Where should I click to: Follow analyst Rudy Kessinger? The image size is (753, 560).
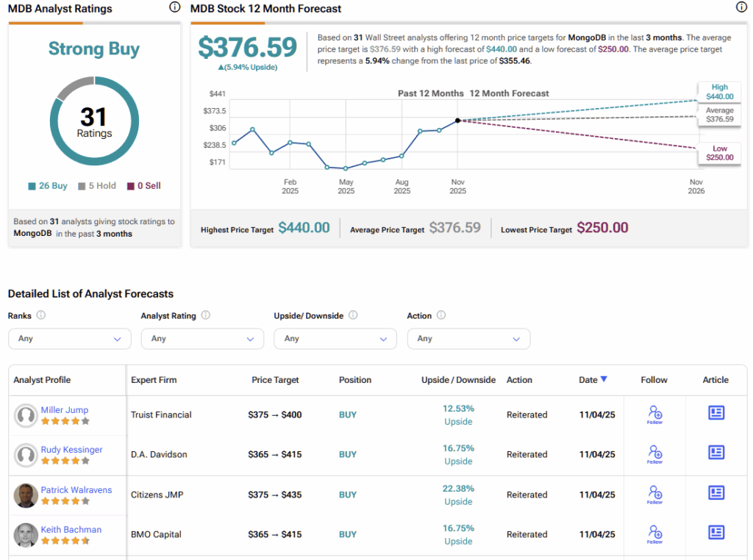[654, 453]
